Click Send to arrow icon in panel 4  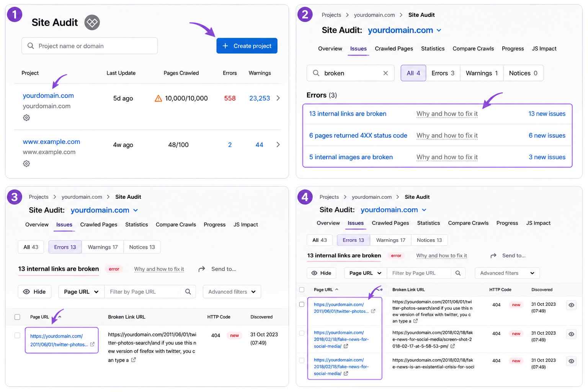point(493,255)
